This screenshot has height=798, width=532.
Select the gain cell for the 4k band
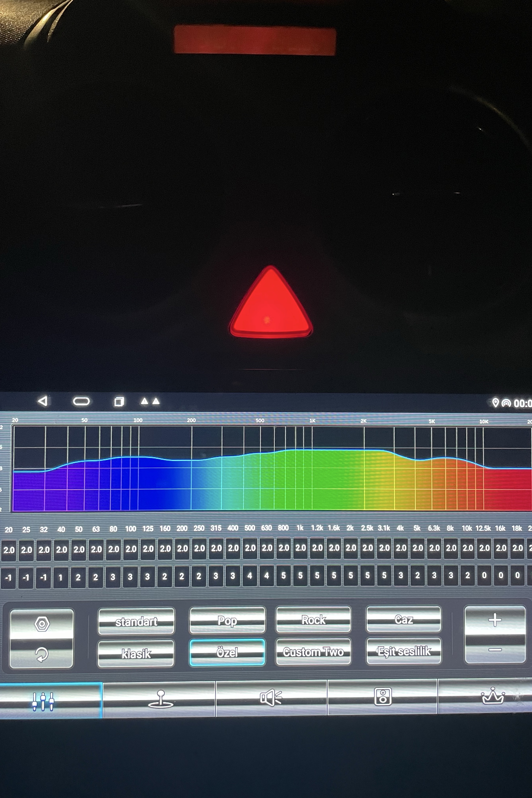pos(401,575)
